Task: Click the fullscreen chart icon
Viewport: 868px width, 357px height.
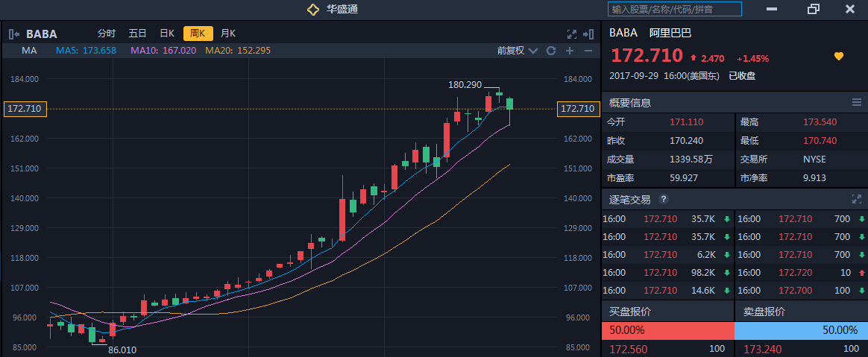Action: pyautogui.click(x=572, y=34)
